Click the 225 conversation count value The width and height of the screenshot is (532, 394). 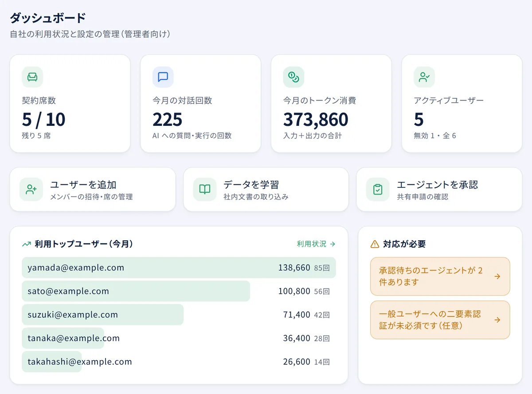pyautogui.click(x=168, y=119)
